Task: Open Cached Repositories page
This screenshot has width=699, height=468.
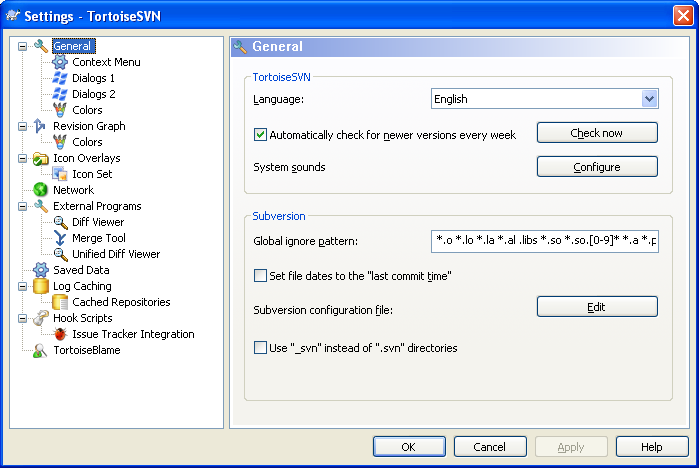Action: point(121,302)
